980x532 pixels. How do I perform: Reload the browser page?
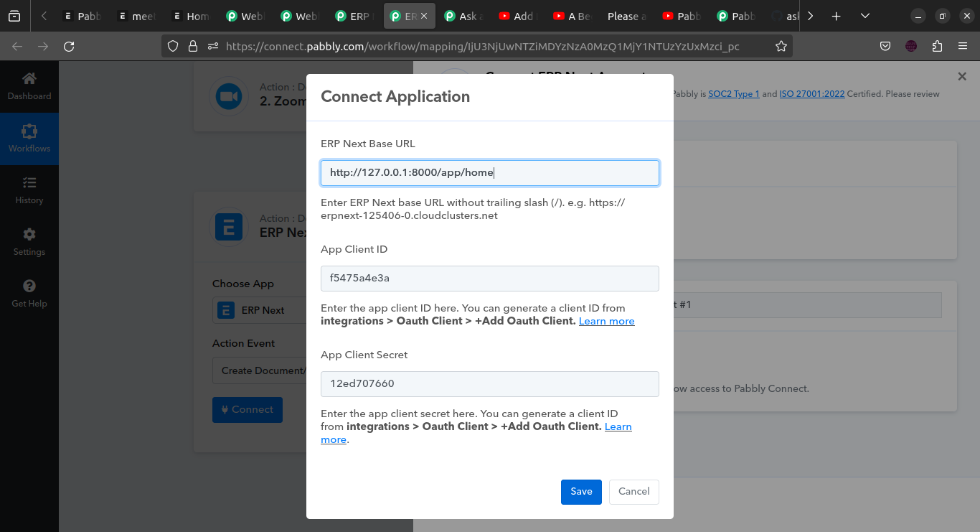click(x=69, y=47)
